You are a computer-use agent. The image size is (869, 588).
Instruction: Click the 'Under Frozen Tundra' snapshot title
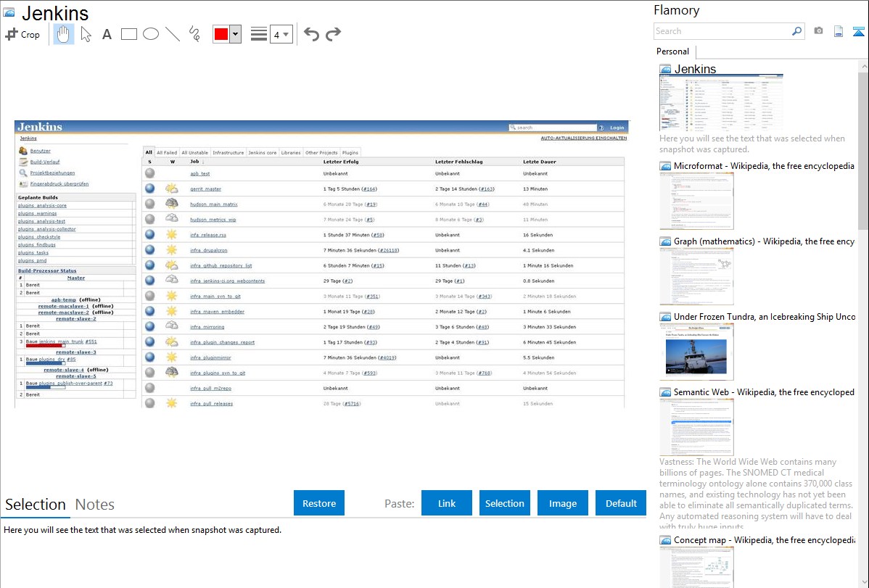[x=765, y=316]
